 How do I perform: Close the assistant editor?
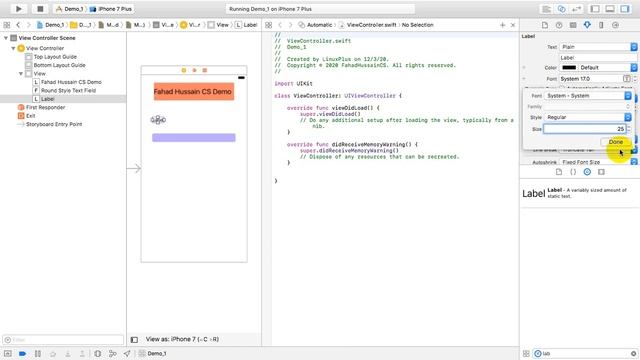coord(513,25)
